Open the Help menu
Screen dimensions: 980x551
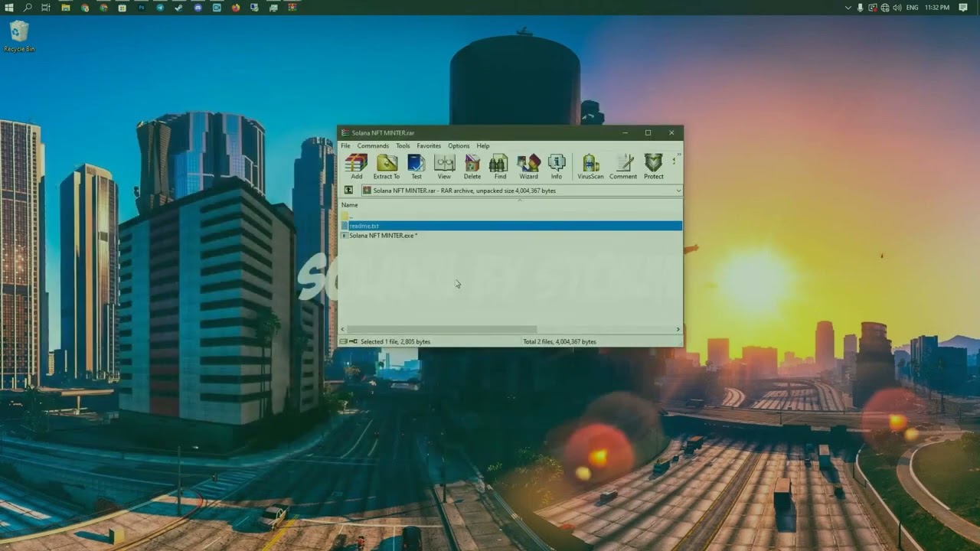pos(483,145)
